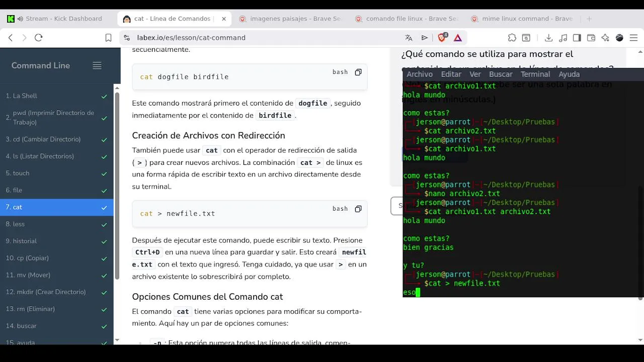
Task: Open the browser main menu
Action: click(x=634, y=38)
